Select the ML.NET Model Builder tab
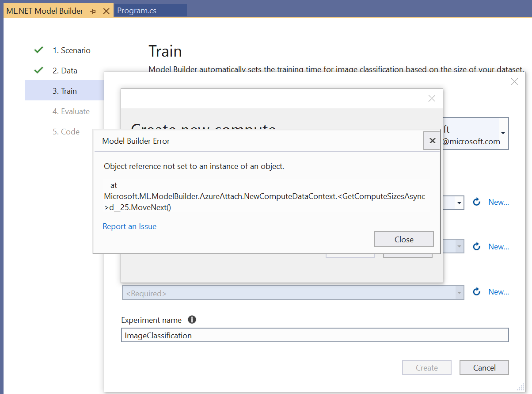The width and height of the screenshot is (532, 394). click(x=44, y=10)
